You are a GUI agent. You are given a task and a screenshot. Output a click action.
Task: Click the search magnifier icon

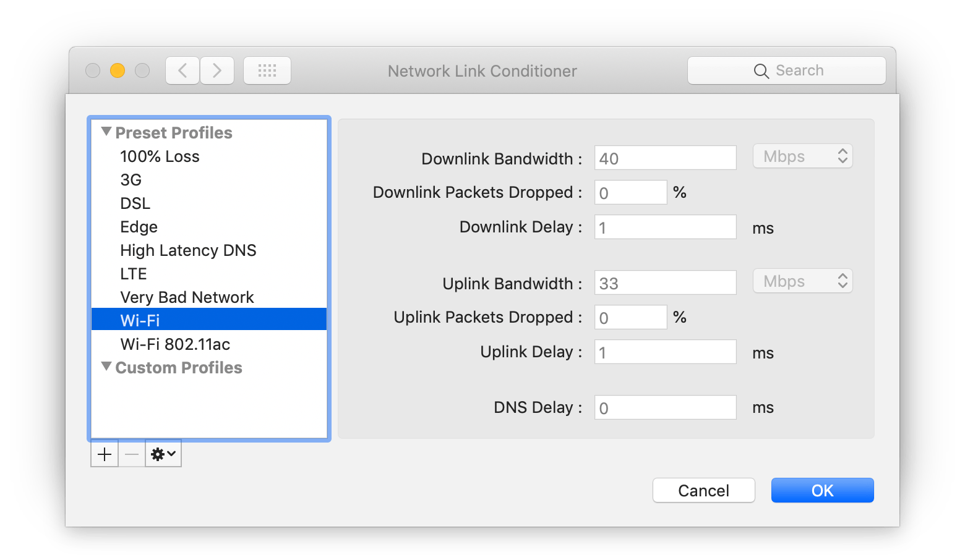tap(761, 71)
